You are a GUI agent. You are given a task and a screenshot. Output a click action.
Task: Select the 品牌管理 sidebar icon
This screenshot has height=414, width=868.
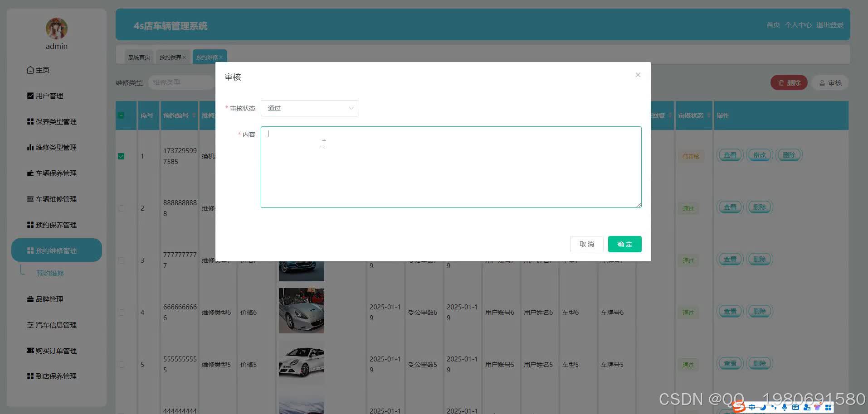pyautogui.click(x=30, y=299)
